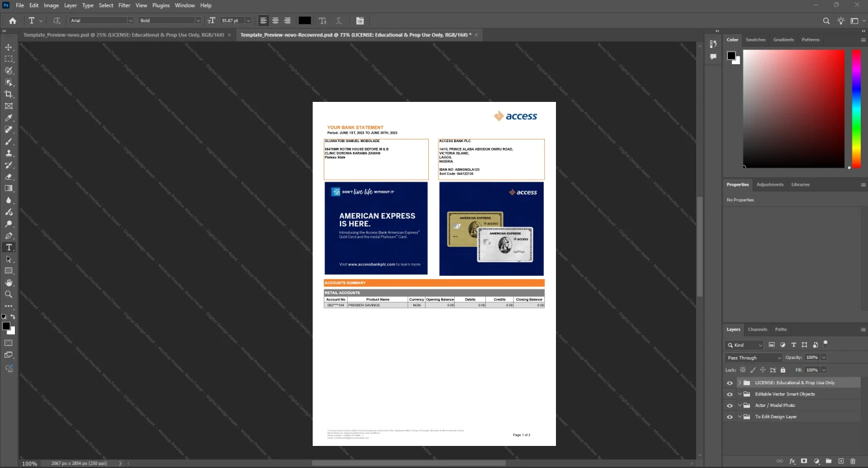This screenshot has width=868, height=468.
Task: Center align text in options bar
Action: pyautogui.click(x=275, y=21)
